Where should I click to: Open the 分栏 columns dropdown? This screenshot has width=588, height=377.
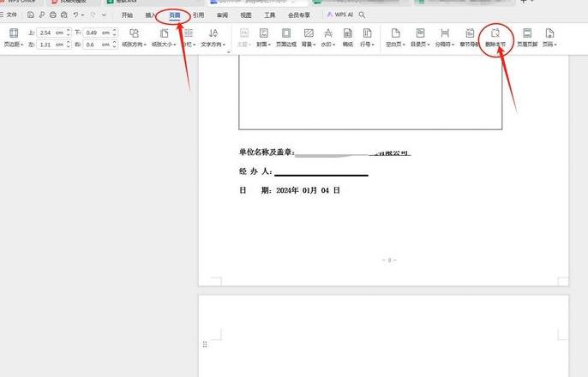tap(189, 38)
